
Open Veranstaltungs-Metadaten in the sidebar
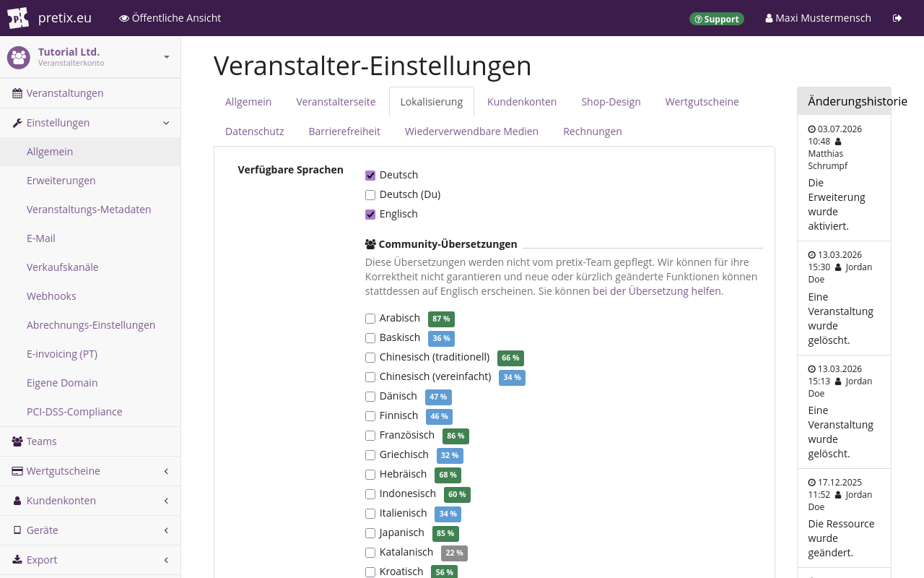[90, 210]
